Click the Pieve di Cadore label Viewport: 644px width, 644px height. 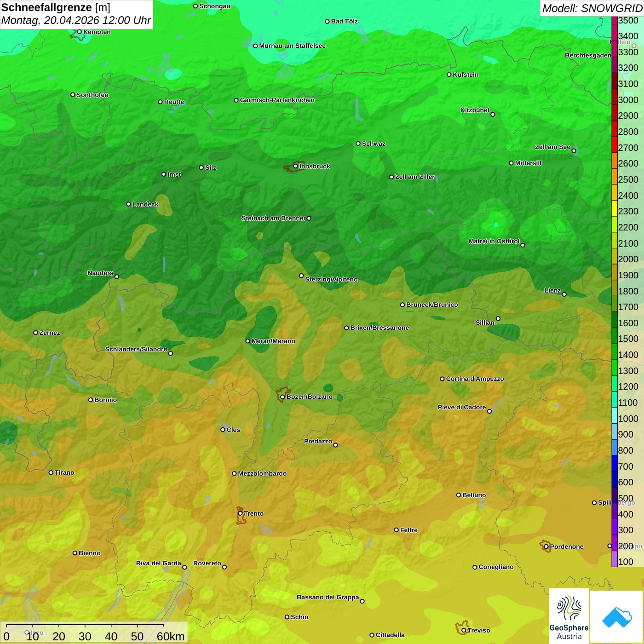tap(462, 407)
